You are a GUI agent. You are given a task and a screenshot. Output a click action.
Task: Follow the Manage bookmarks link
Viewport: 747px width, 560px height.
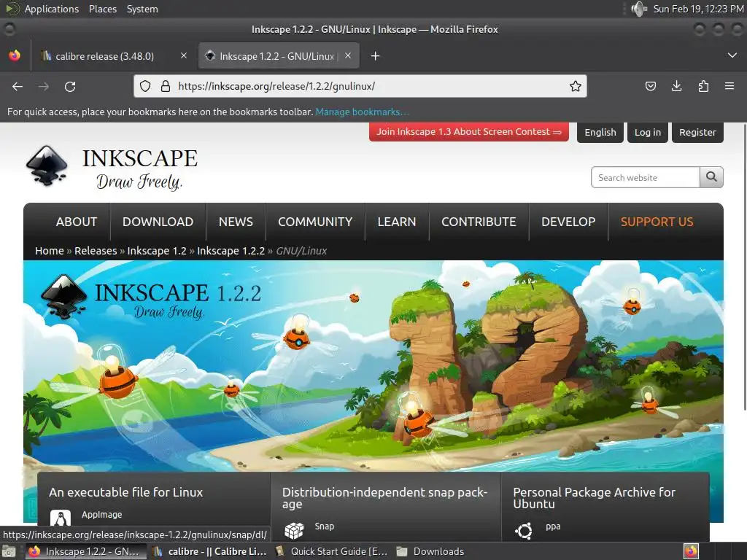[x=362, y=112]
